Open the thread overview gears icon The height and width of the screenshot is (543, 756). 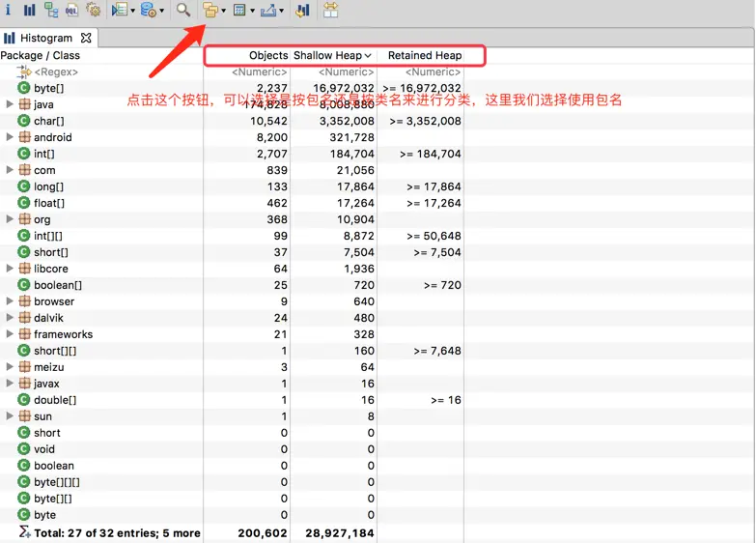(93, 10)
